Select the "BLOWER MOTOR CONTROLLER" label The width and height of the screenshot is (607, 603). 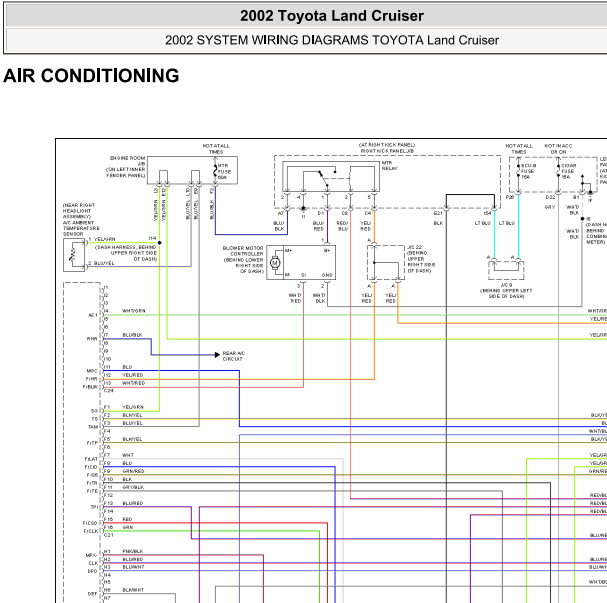[243, 251]
